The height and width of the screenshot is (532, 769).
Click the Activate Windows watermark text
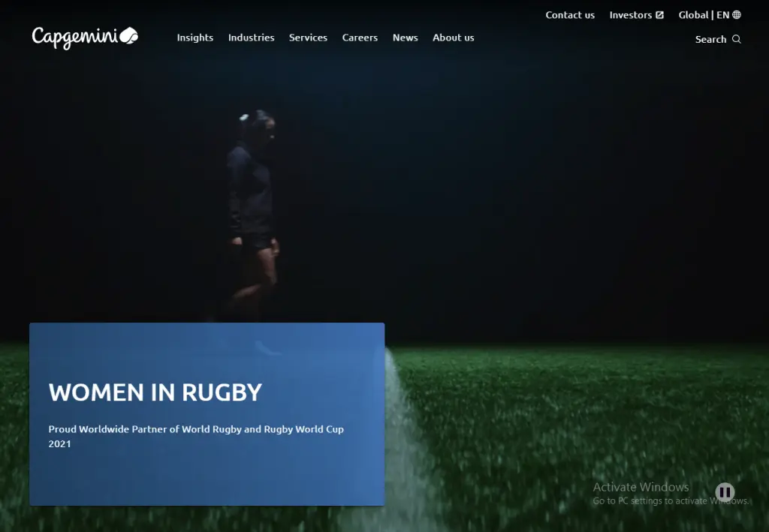point(641,487)
